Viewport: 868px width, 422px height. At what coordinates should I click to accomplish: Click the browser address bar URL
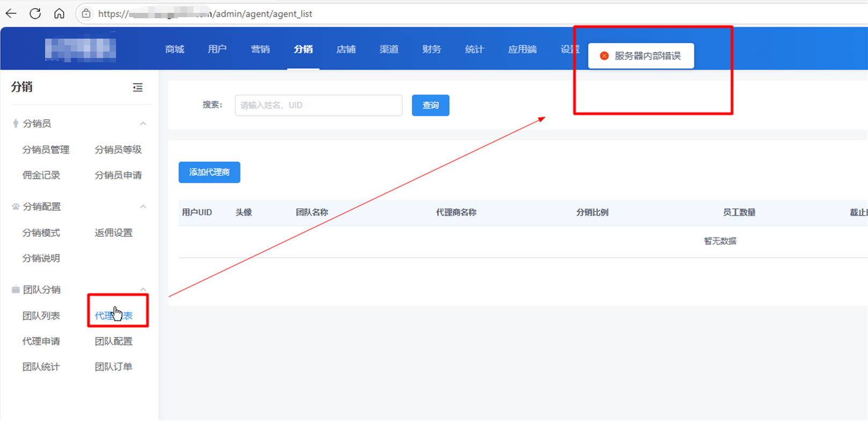tap(205, 13)
